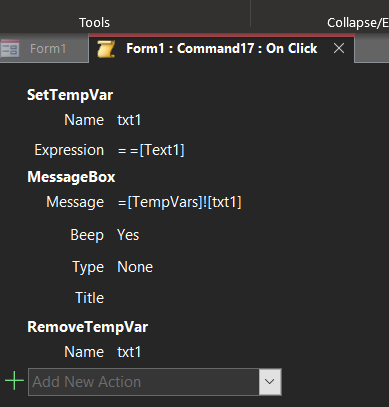The width and height of the screenshot is (389, 407).
Task: Change the Type value None
Action: (135, 267)
